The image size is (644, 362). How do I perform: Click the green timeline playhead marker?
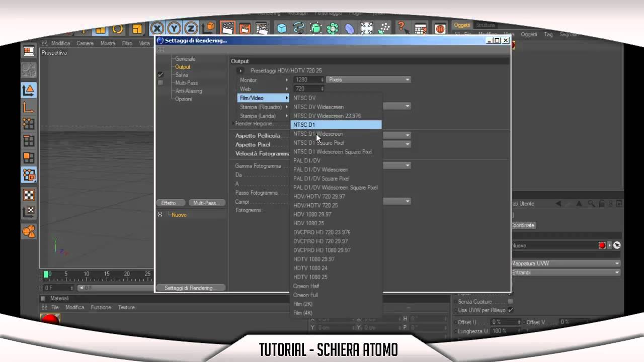pos(46,274)
